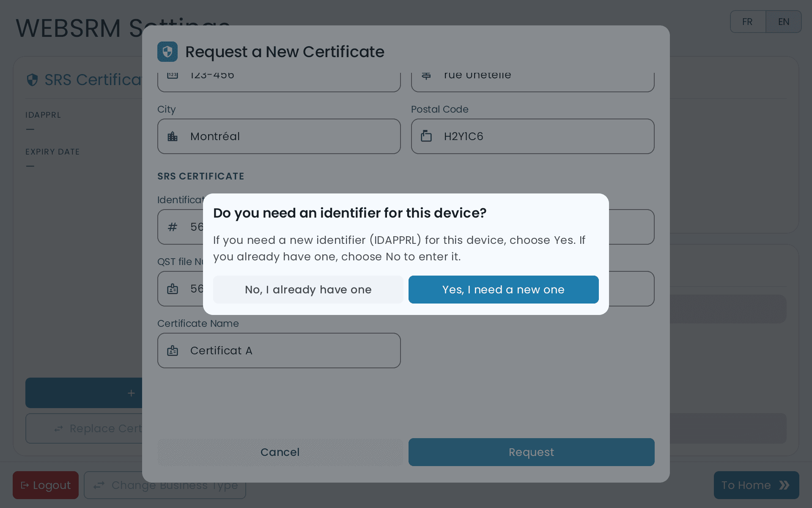Click the swap icon on Replace Certificate
The height and width of the screenshot is (508, 812).
(58, 429)
